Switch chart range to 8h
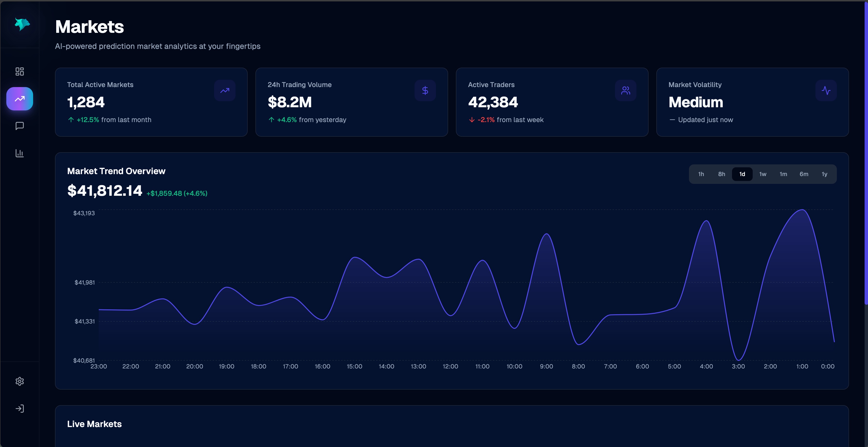 [721, 174]
